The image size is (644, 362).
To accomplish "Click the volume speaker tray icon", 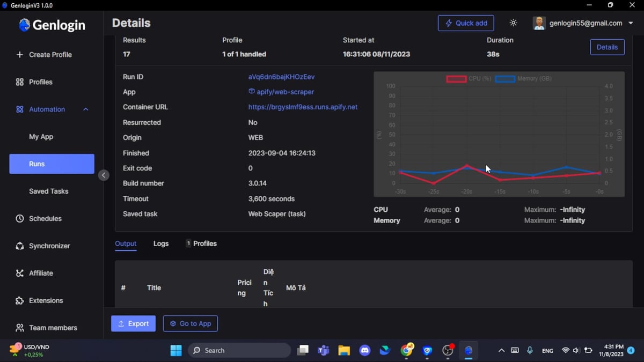I will pos(576,351).
